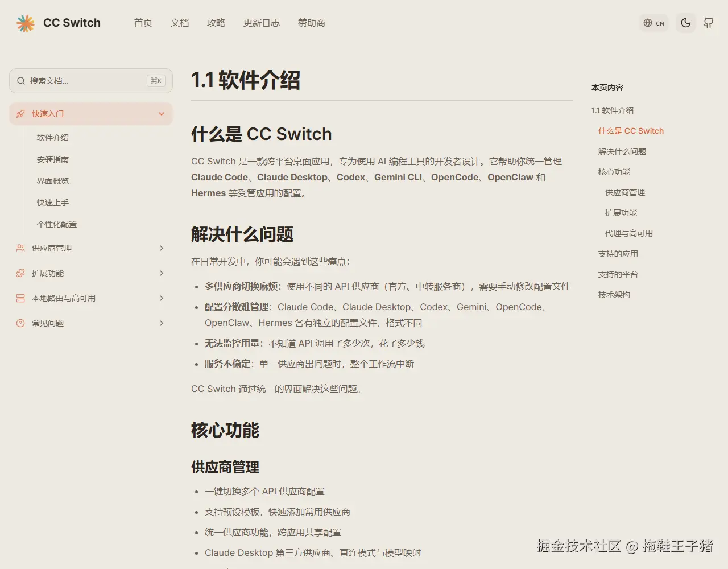728x569 pixels.
Task: Click the CC Switch starburst logo icon
Action: 26,23
